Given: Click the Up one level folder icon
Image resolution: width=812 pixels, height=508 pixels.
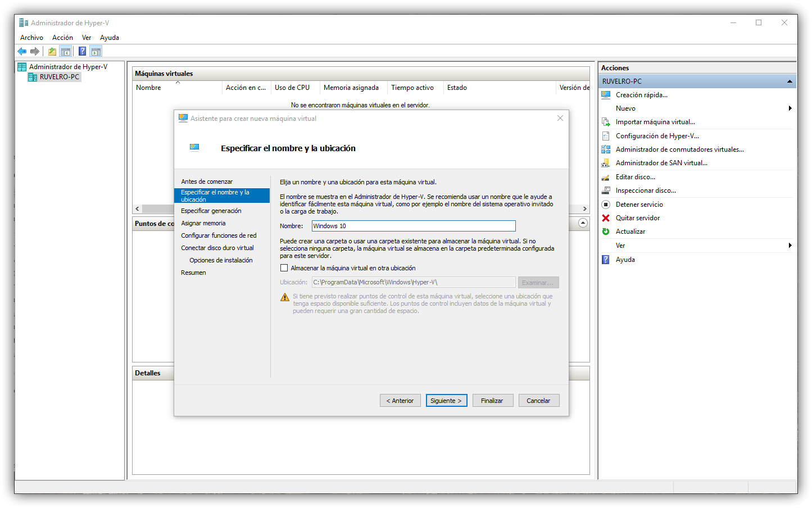Looking at the screenshot, I should [52, 52].
